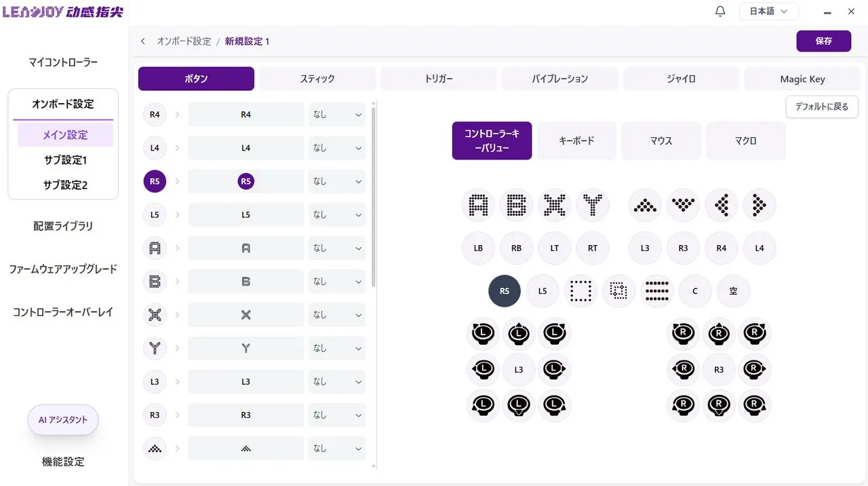Click デフォルトに戻る reset button

pos(822,107)
